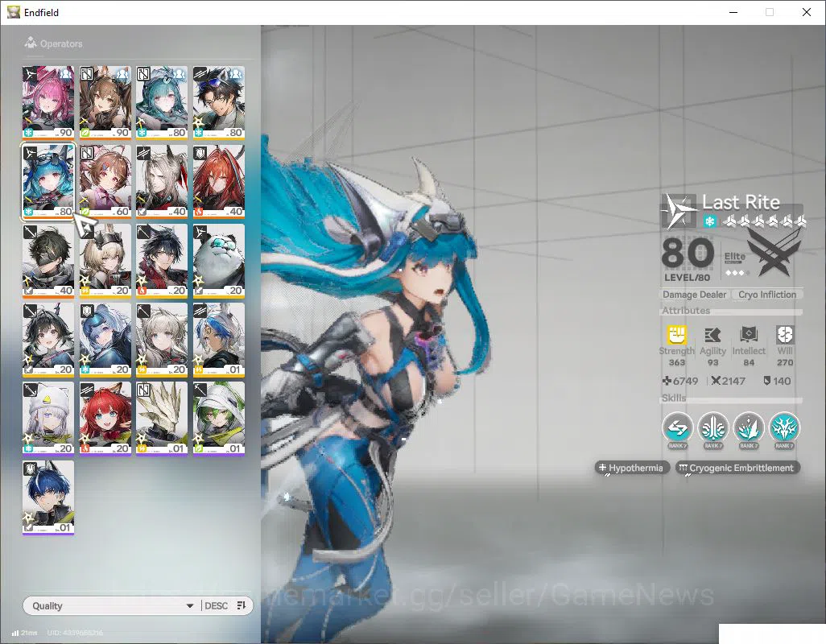Click the six-star rarity row
This screenshot has width=826, height=644.
(x=764, y=221)
